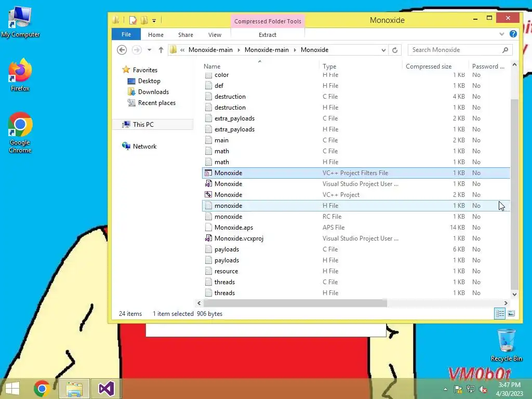
Task: Open the recent locations dropdown arrow
Action: (x=149, y=50)
